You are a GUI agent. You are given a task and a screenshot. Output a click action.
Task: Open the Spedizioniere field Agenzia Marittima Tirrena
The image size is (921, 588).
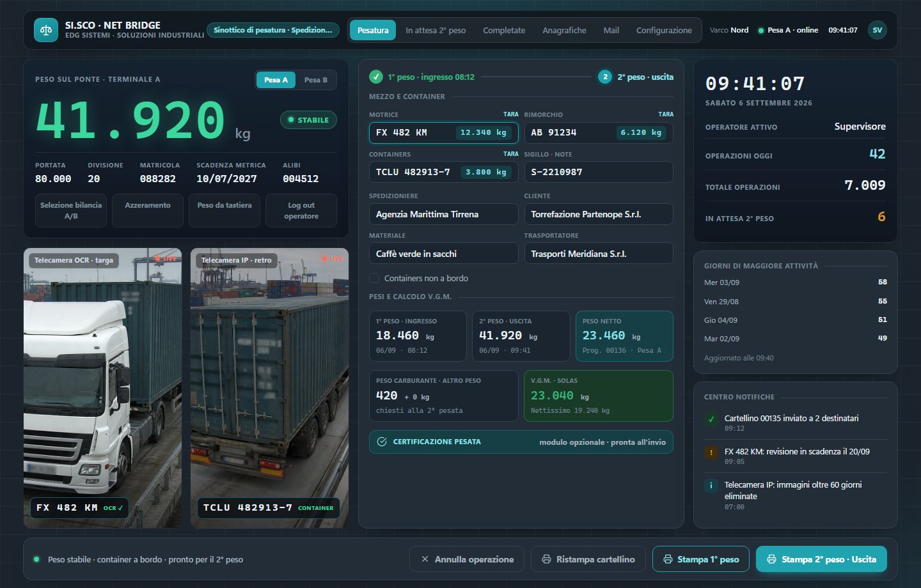click(443, 214)
